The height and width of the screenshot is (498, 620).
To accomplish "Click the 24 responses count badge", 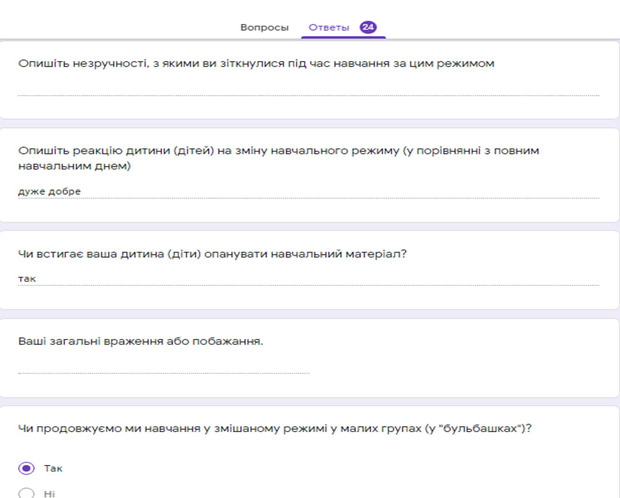I will (x=368, y=27).
